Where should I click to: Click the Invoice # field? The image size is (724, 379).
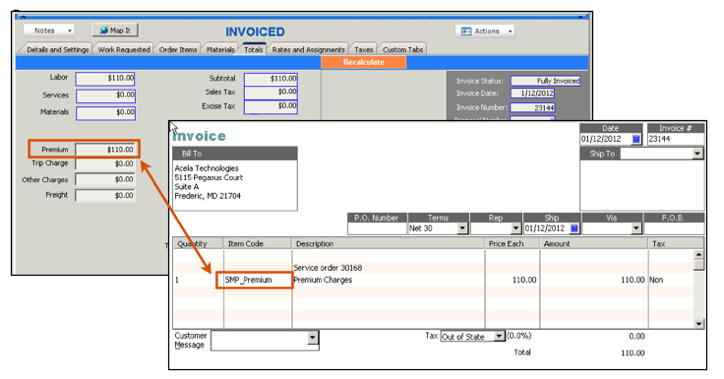[x=675, y=139]
